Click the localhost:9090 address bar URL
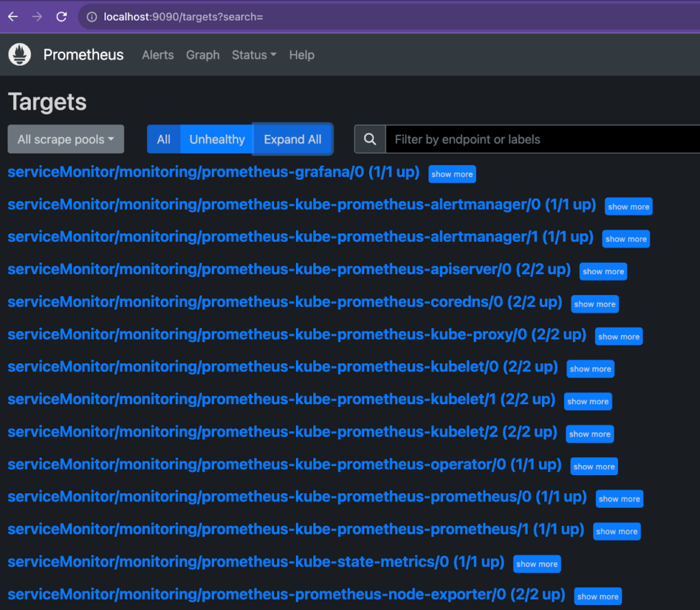The width and height of the screenshot is (700, 610). point(183,16)
